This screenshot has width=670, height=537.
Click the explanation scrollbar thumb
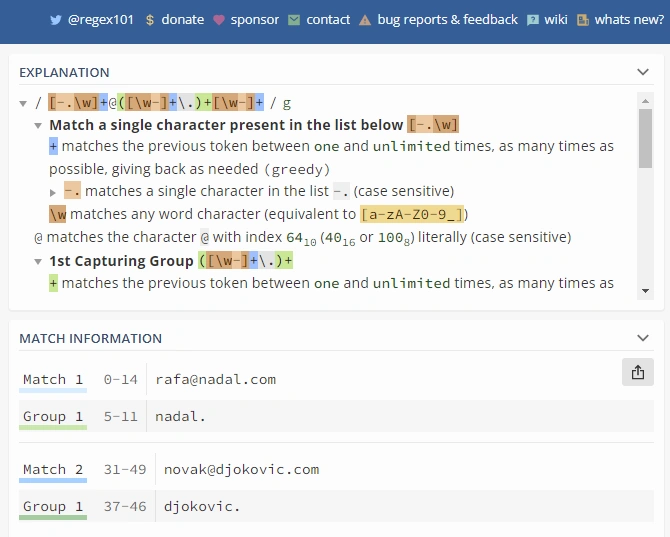coord(645,138)
